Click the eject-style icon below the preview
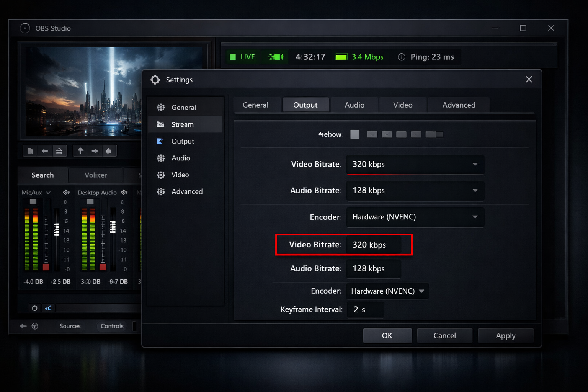The height and width of the screenshot is (392, 588). pyautogui.click(x=60, y=150)
